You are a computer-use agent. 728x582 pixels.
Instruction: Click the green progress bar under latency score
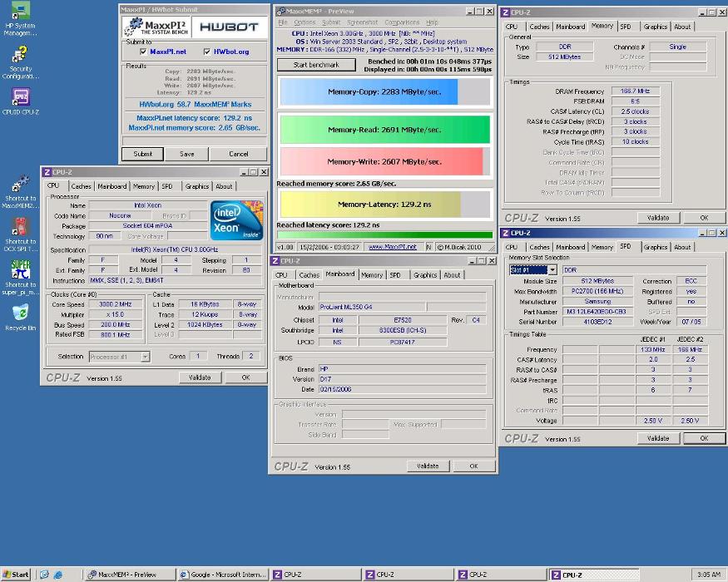pos(384,235)
